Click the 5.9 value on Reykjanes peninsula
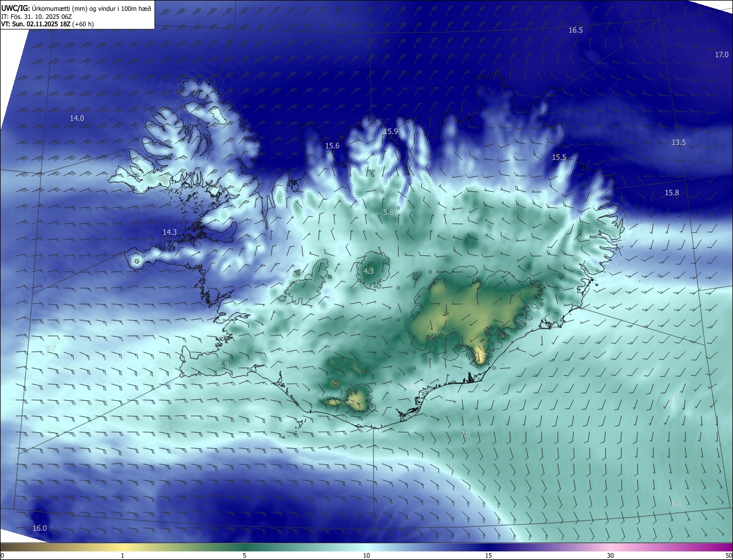 coord(223,365)
